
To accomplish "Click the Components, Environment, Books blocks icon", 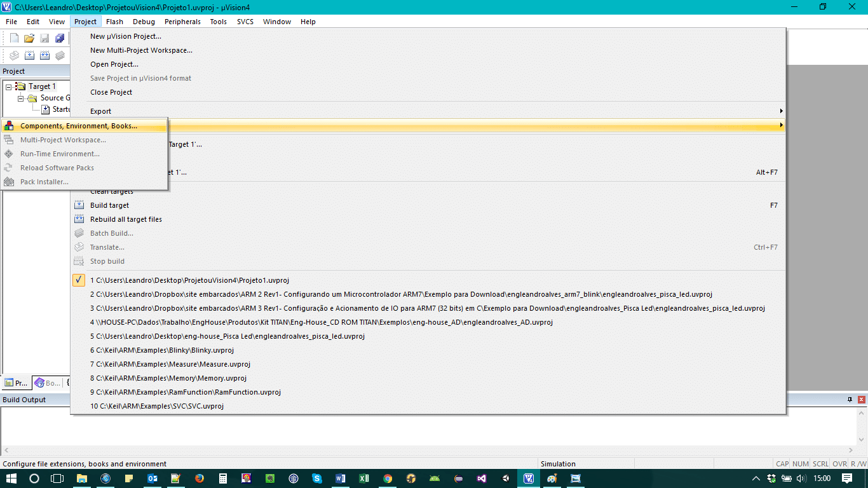I will [9, 126].
